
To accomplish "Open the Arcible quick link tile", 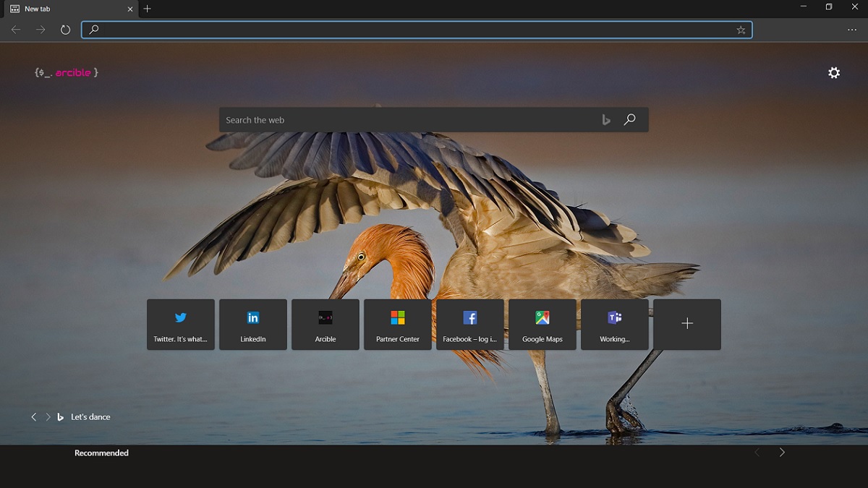I will coord(325,325).
